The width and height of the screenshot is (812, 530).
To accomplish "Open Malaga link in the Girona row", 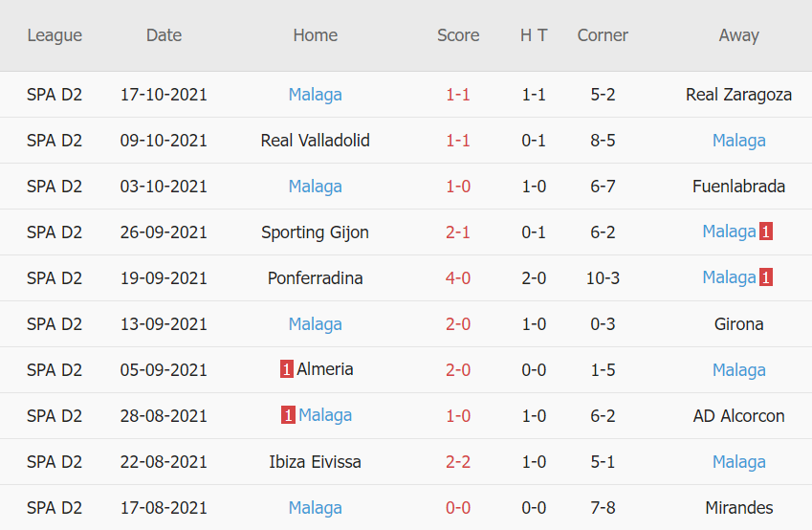I will pos(315,324).
